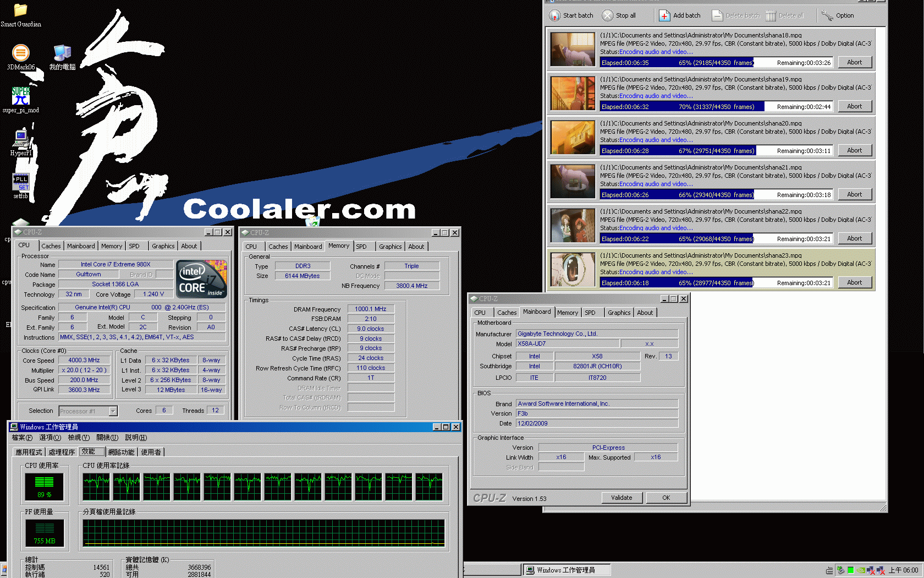
Task: Click the Windows 工作管理員 taskbar button
Action: point(566,570)
